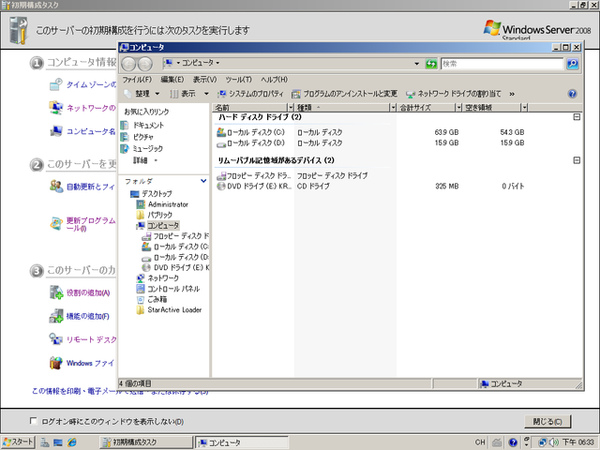This screenshot has width=600, height=450.
Task: Click the volume speaker tray icon
Action: pyautogui.click(x=554, y=442)
